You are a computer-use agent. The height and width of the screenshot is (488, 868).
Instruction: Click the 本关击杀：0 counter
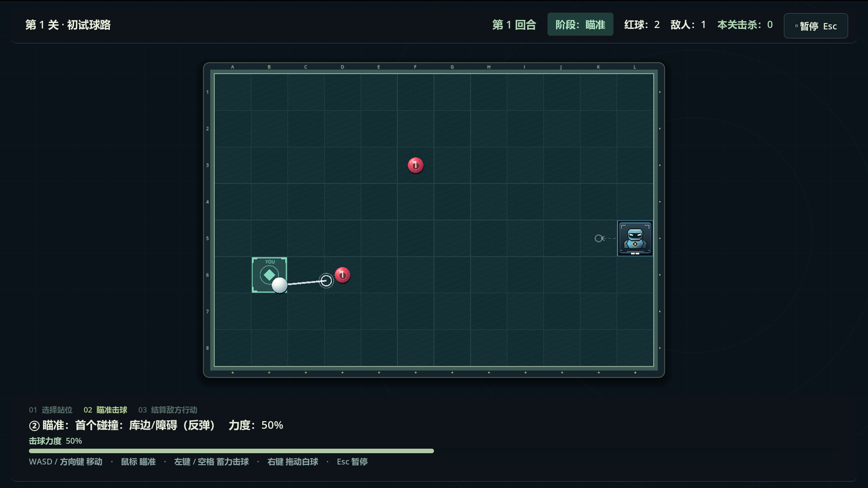tap(745, 25)
